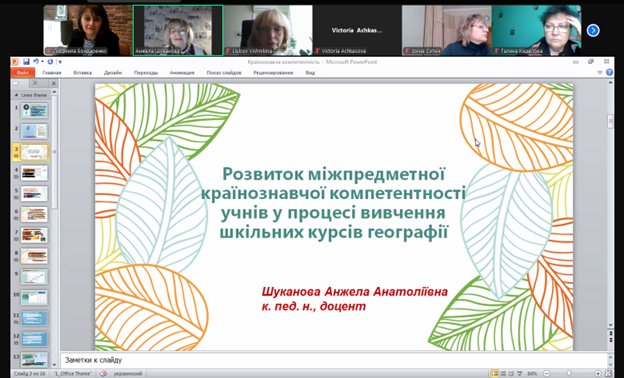Open the PowerPoint Help question mark icon
This screenshot has height=378, width=624.
coord(609,72)
